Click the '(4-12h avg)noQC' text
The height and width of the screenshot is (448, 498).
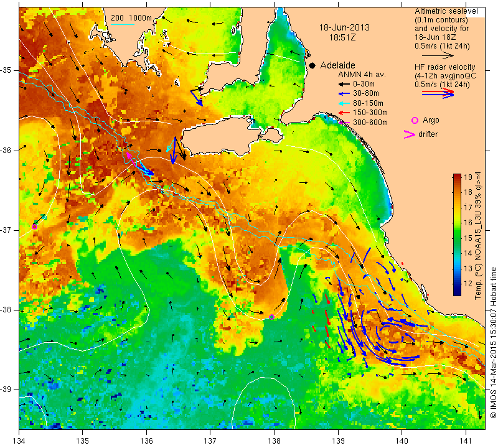pos(445,76)
